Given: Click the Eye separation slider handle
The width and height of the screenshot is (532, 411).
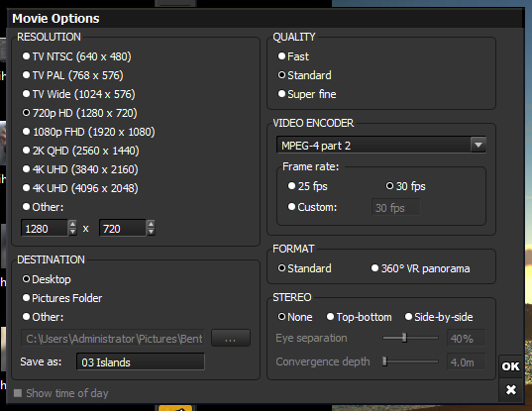Looking at the screenshot, I should click(404, 338).
